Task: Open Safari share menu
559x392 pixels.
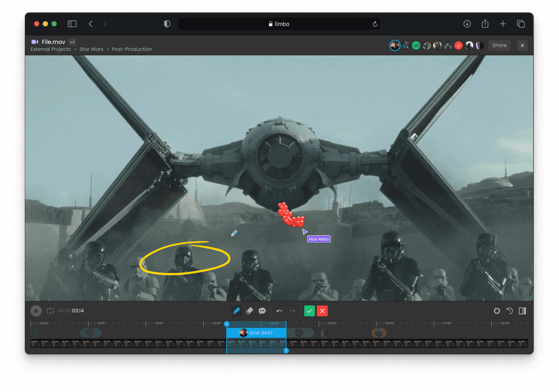Action: tap(485, 24)
